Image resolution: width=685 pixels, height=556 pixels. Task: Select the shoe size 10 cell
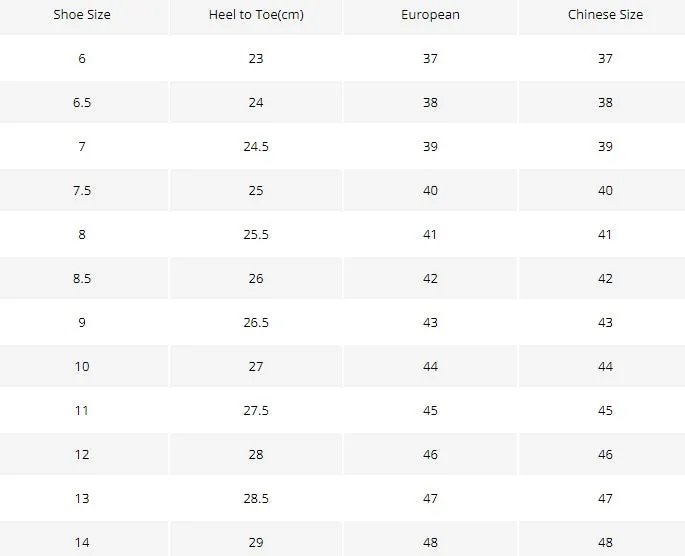82,366
